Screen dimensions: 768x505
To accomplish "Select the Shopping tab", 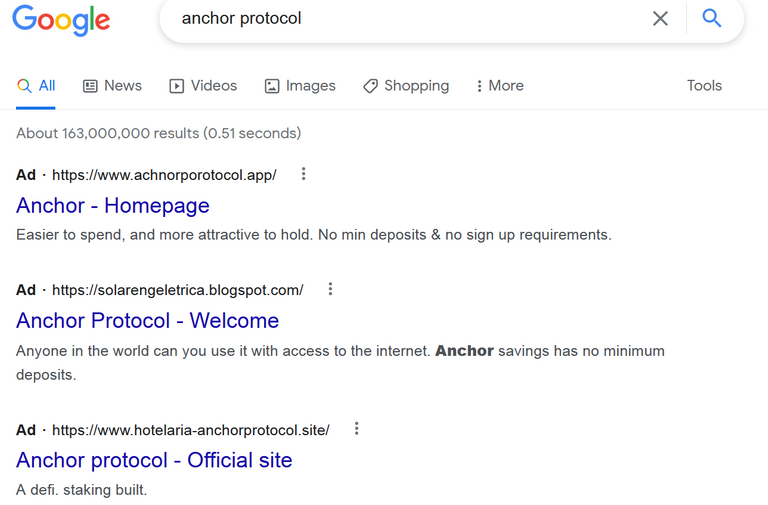I will (406, 86).
